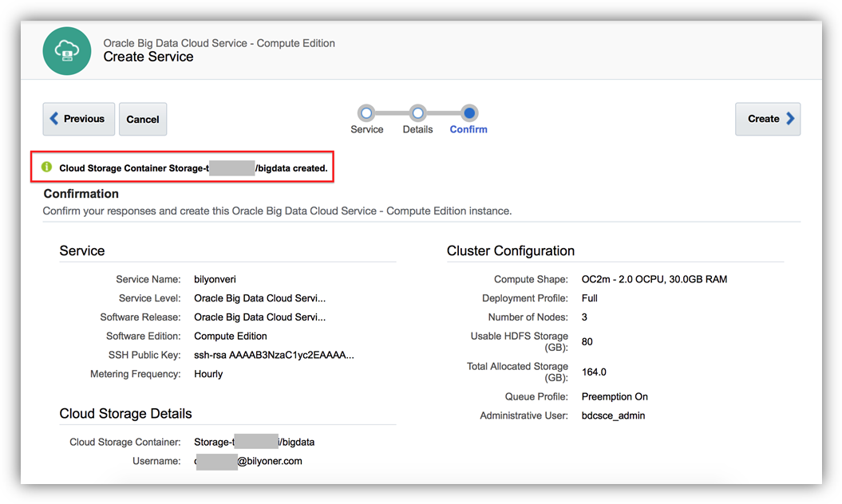Go back with the Previous button
Image resolution: width=842 pixels, height=504 pixels.
79,119
